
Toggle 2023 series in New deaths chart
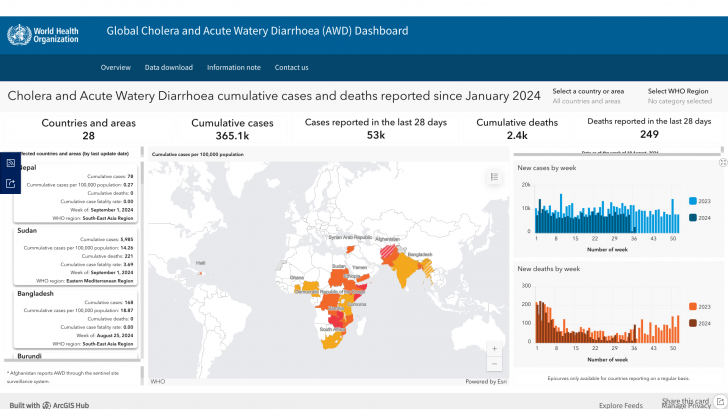tap(695, 306)
